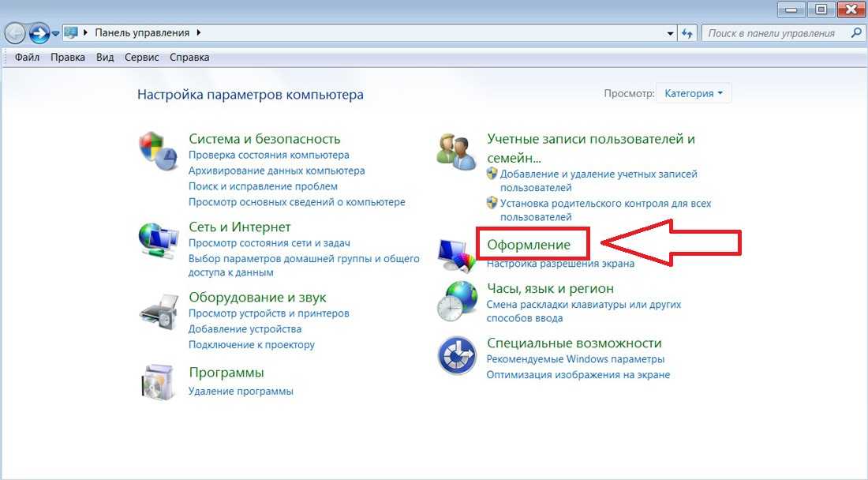This screenshot has height=480, width=868.
Task: Click Настройка разрешения экрана link
Action: [x=561, y=264]
